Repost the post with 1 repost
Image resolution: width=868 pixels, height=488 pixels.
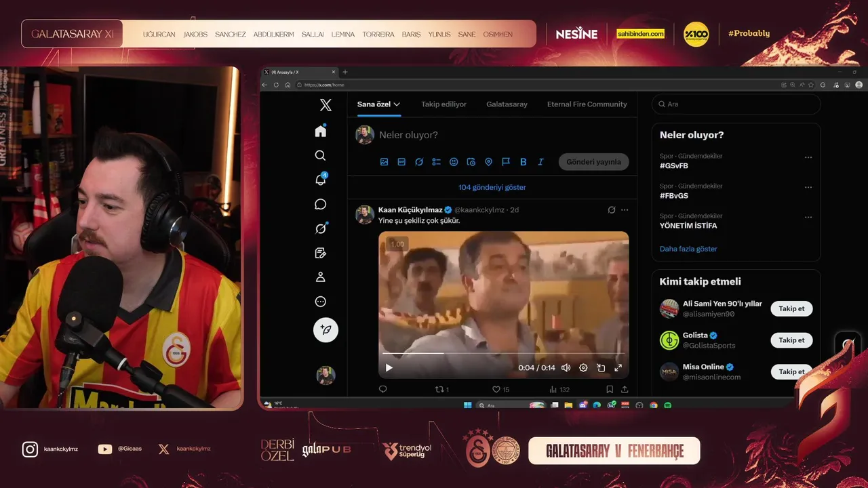coord(441,389)
